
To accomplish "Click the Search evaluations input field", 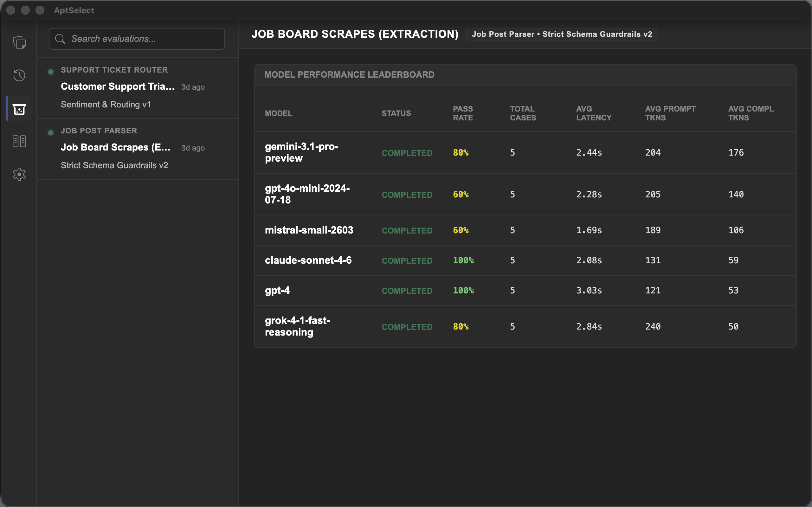I will point(137,39).
